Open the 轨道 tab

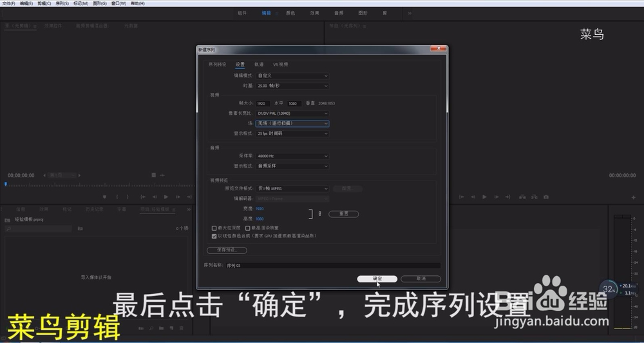point(259,64)
